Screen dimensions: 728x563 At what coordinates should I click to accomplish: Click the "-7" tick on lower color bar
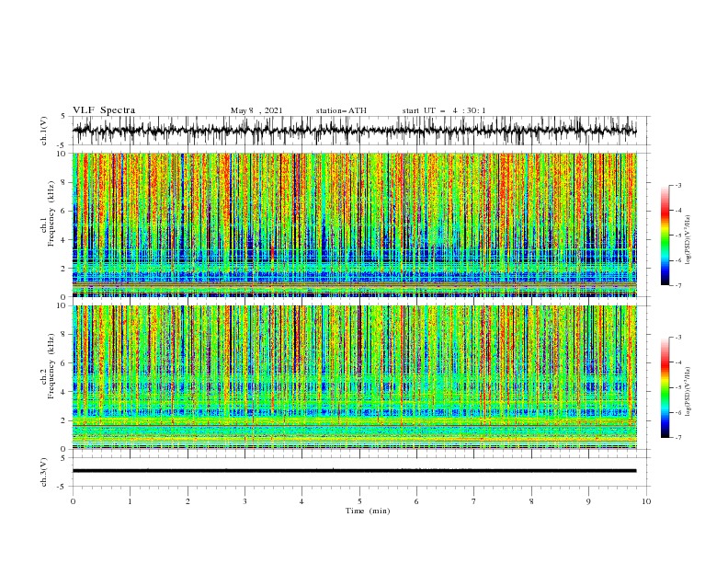click(677, 438)
